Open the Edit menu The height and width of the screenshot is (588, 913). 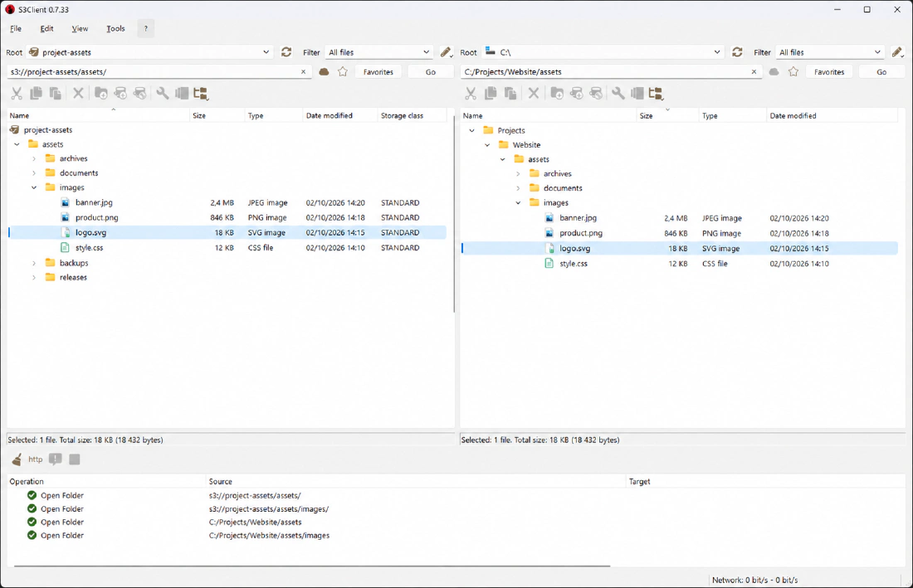click(46, 28)
